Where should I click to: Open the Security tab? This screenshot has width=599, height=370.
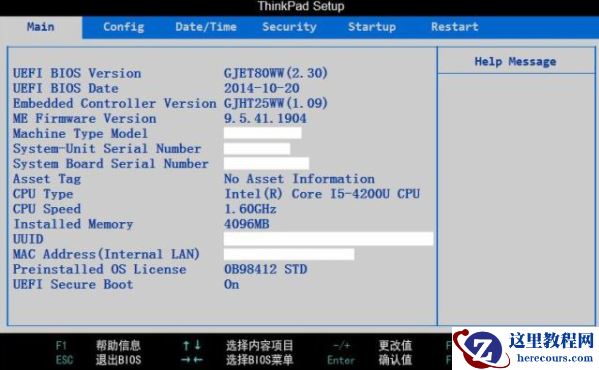tap(289, 27)
